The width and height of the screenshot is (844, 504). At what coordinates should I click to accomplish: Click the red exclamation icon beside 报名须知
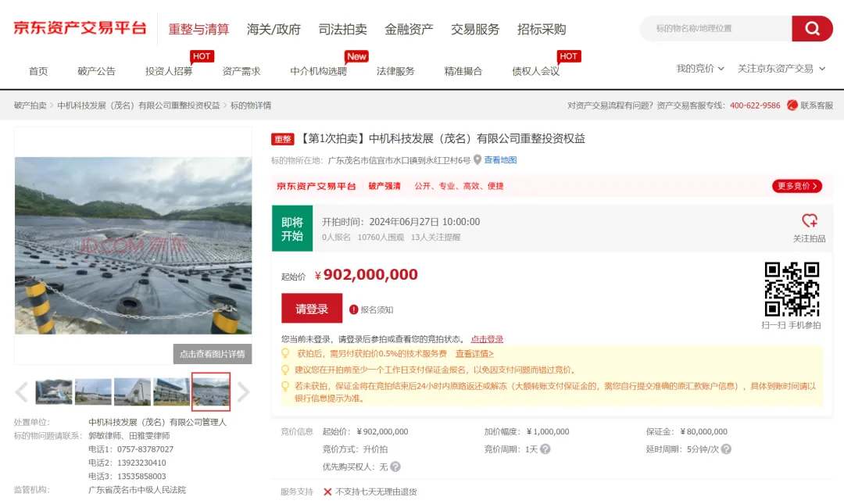(x=354, y=309)
